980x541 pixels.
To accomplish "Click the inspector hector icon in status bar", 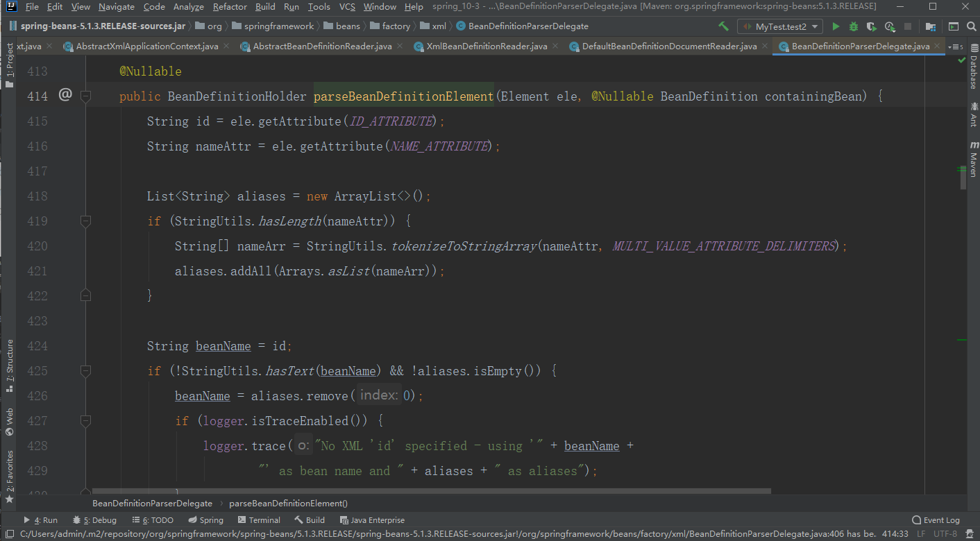I will [x=971, y=535].
